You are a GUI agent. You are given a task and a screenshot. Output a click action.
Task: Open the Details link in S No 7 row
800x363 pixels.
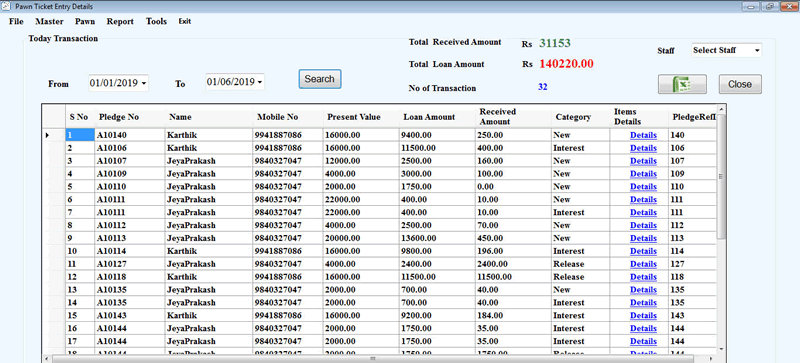pyautogui.click(x=643, y=212)
